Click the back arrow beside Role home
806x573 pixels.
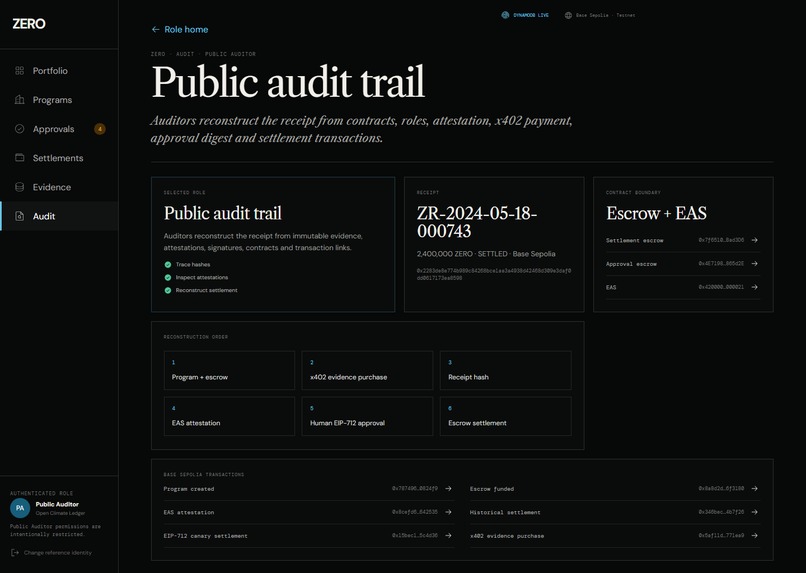click(155, 29)
